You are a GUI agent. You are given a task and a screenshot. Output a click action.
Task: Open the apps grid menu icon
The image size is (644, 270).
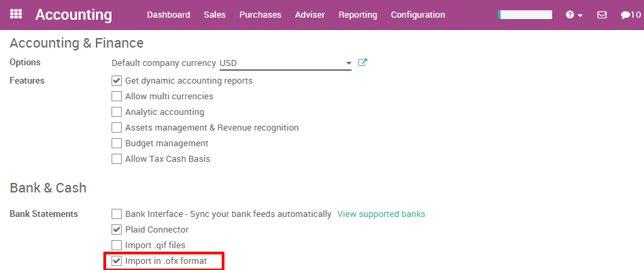[16, 14]
